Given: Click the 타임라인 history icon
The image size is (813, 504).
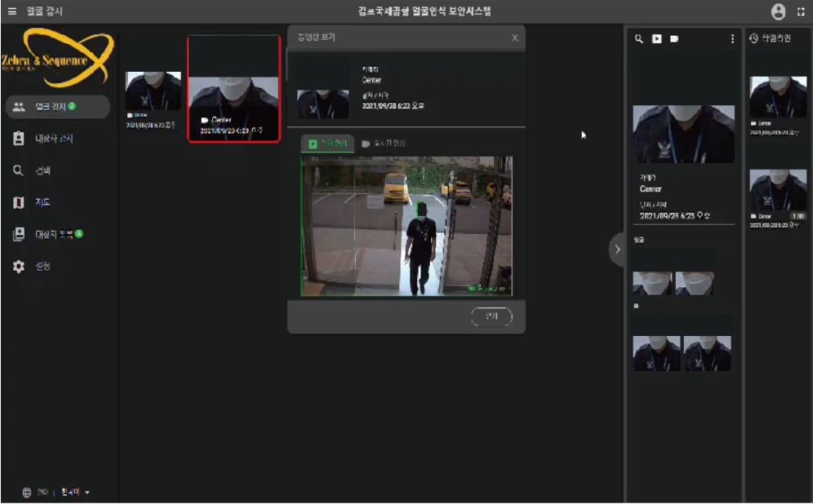Looking at the screenshot, I should (753, 38).
